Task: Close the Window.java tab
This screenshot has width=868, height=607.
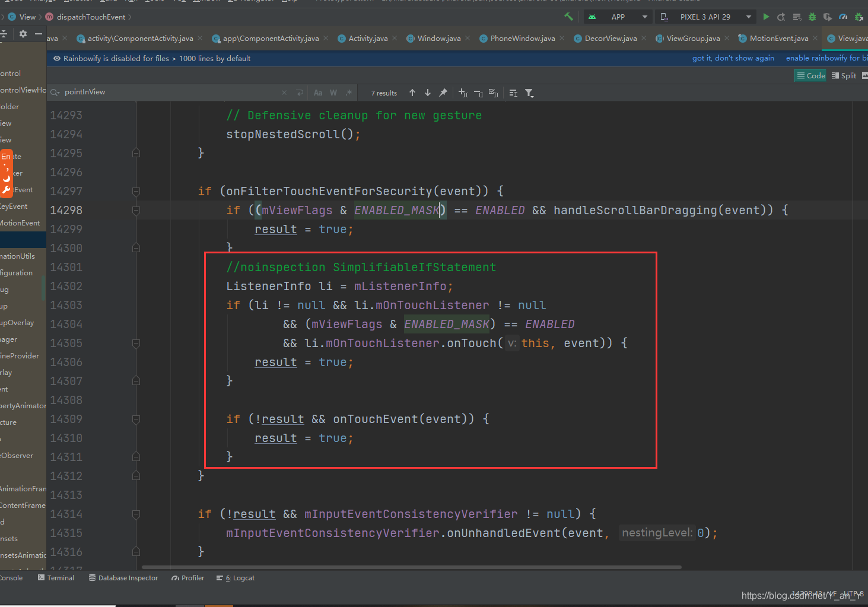Action: (x=468, y=39)
